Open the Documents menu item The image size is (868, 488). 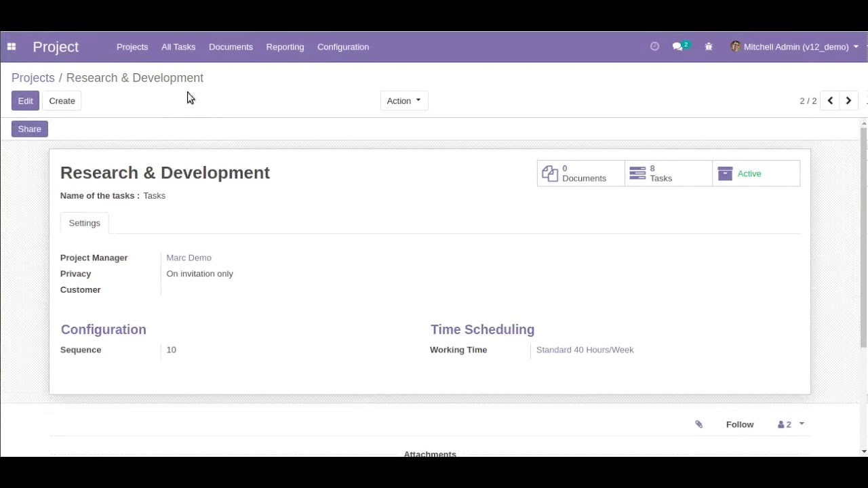[231, 47]
